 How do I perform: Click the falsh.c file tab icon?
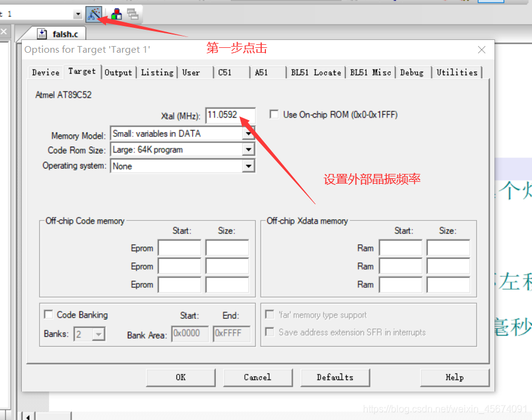(x=42, y=33)
